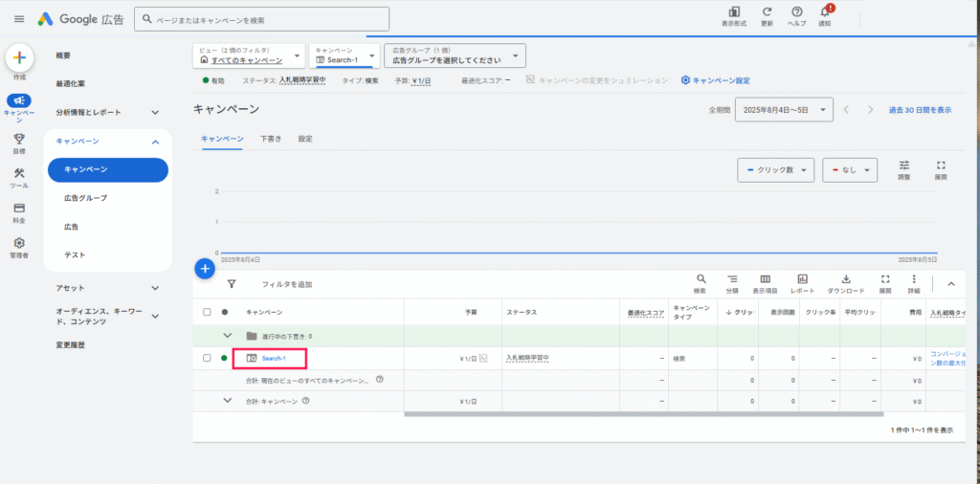980x484 pixels.
Task: Click the 調整 chart adjust icon
Action: pyautogui.click(x=904, y=165)
